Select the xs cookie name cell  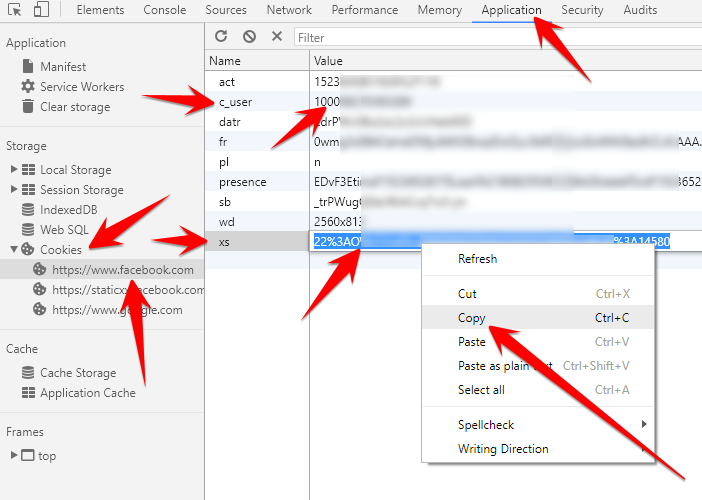pyautogui.click(x=257, y=242)
